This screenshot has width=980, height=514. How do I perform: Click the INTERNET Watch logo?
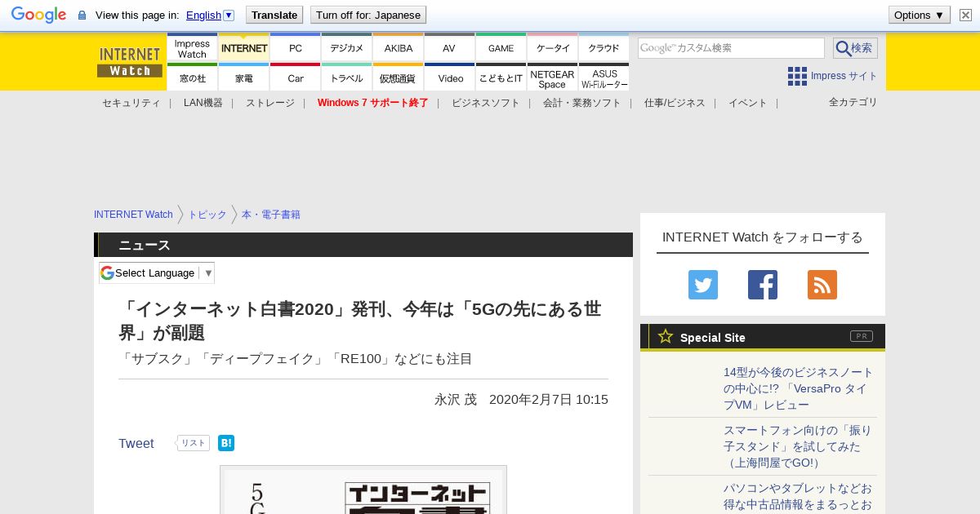(x=130, y=62)
